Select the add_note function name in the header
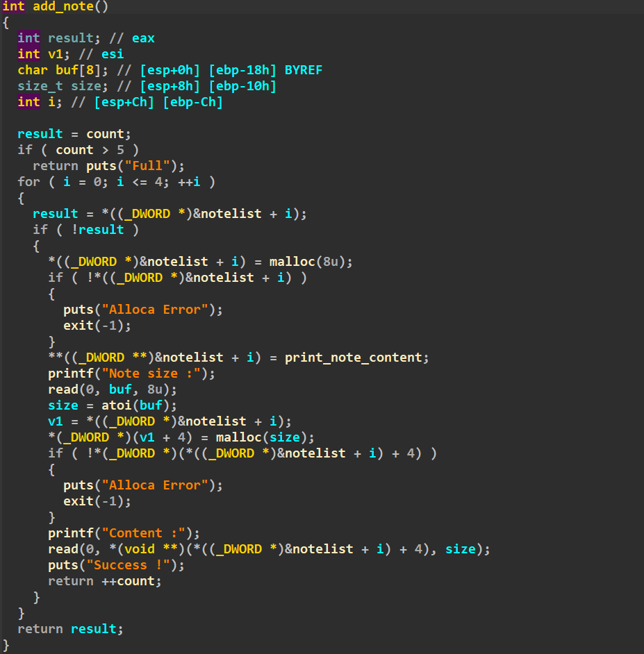The height and width of the screenshot is (654, 644). click(x=63, y=6)
